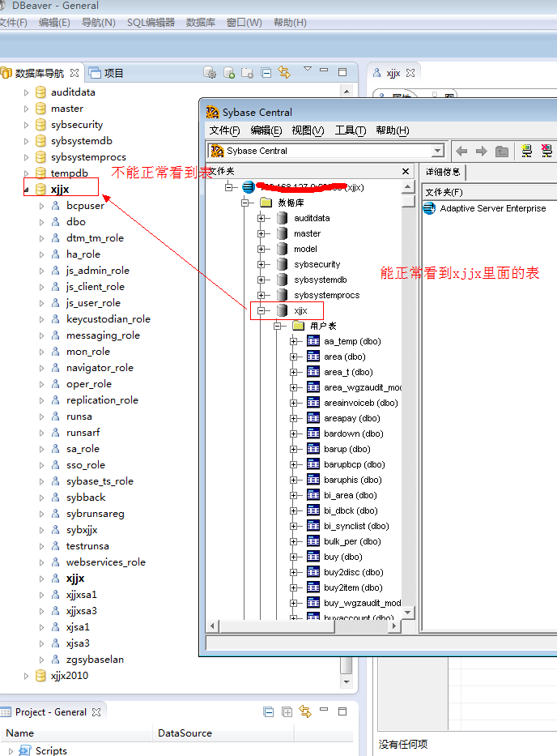Close the xjjx editor tab
This screenshot has height=756, width=557.
pyautogui.click(x=410, y=73)
